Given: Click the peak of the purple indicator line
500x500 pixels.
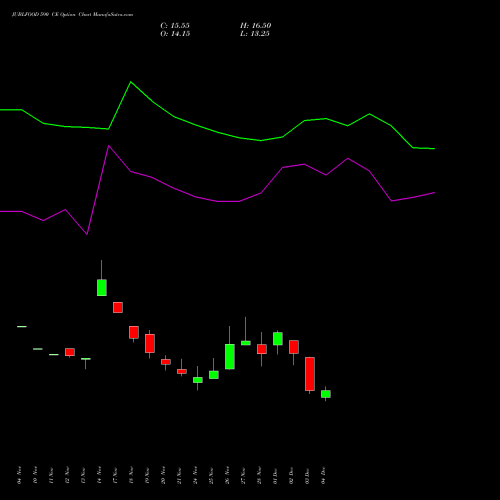Looking at the screenshot, I should 109,146.
